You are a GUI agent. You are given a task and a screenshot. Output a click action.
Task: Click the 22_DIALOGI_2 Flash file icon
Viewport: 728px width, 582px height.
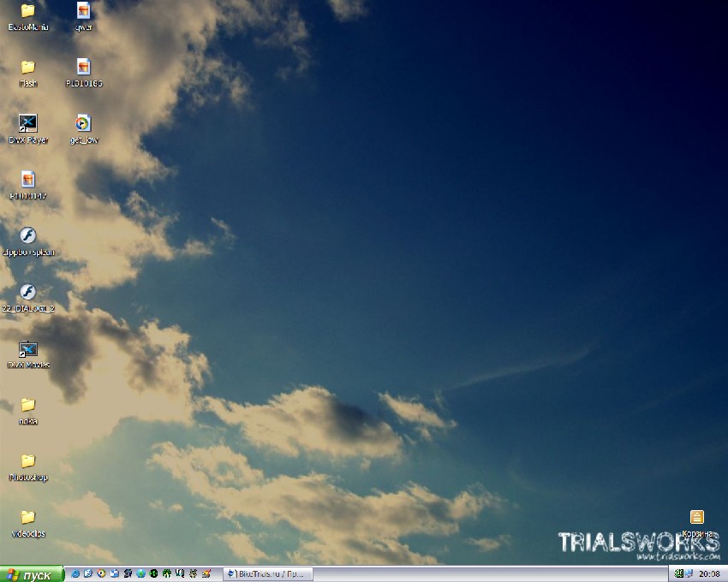[28, 293]
